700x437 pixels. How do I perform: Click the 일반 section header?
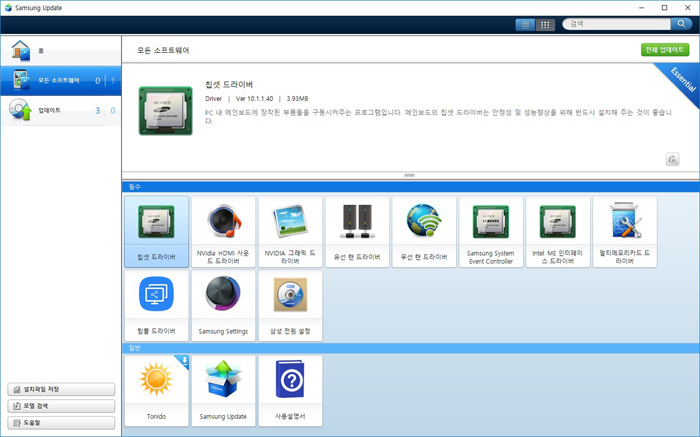pos(410,348)
